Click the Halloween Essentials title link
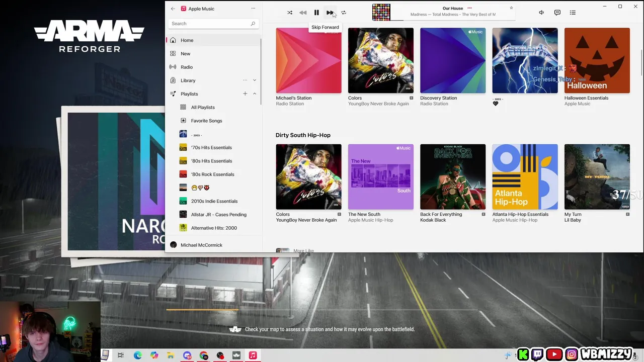Image resolution: width=644 pixels, height=362 pixels. (586, 98)
